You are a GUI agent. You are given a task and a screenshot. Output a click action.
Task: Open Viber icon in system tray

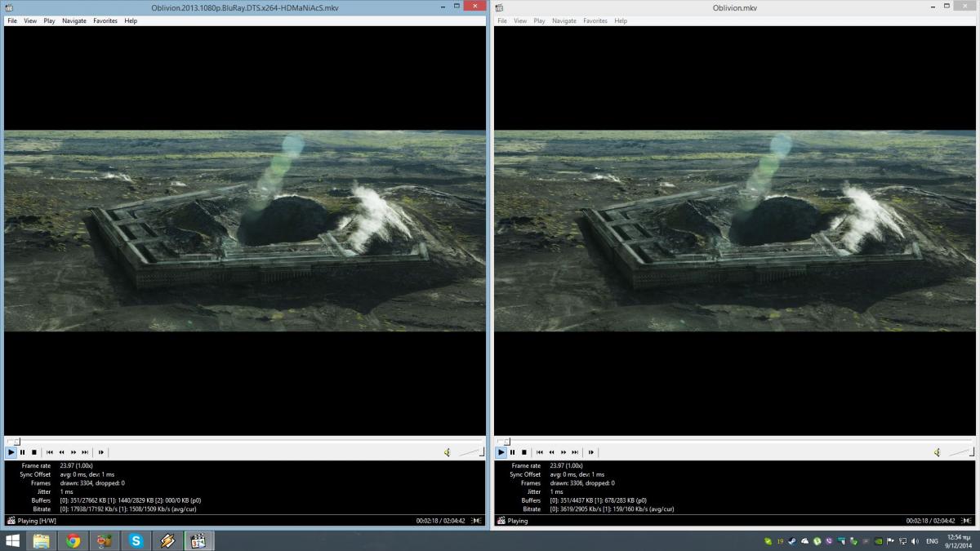(830, 541)
